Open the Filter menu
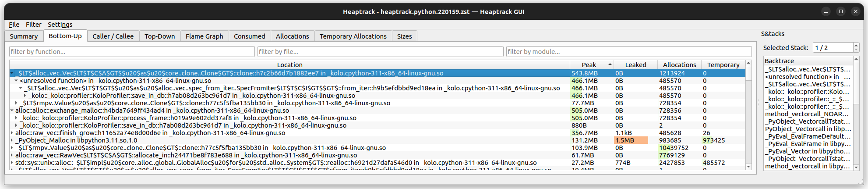The image size is (868, 189). (33, 25)
